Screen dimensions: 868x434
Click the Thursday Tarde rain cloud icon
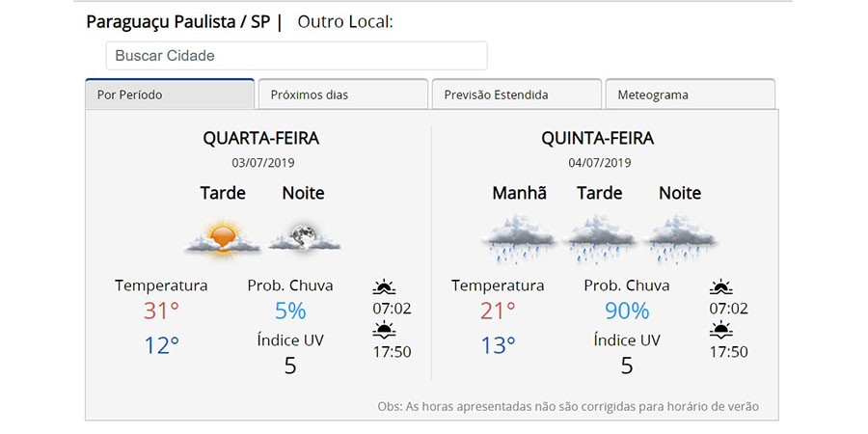[599, 238]
